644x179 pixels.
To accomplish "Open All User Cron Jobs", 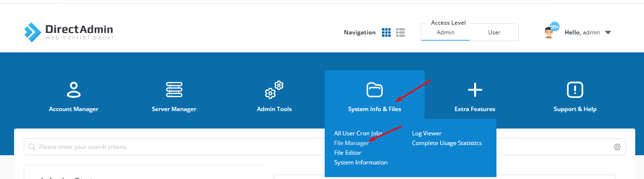I will click(x=358, y=133).
